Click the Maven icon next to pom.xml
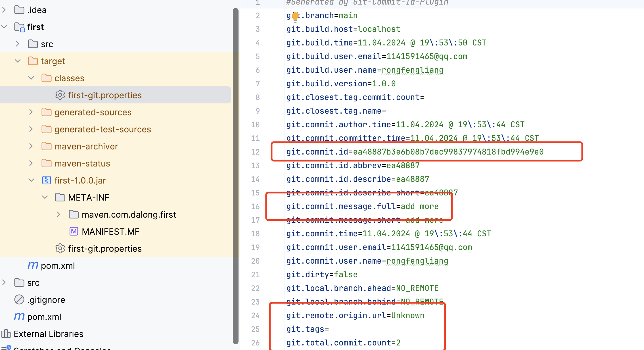 pos(33,265)
